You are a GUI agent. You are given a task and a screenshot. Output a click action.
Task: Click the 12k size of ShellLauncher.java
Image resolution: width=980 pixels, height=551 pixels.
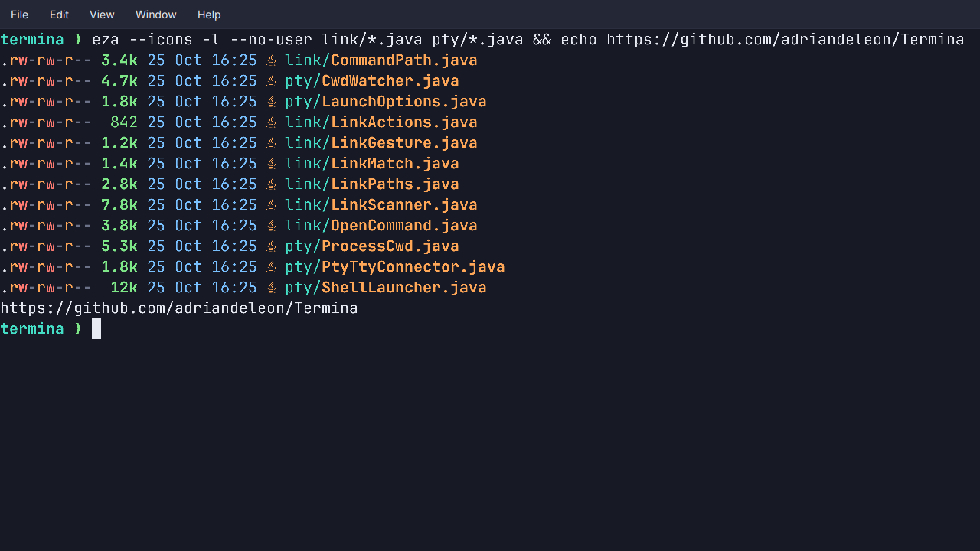[124, 288]
